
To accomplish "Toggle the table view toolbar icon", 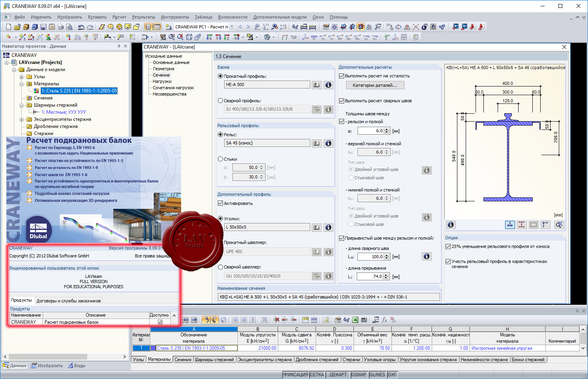I will coord(157,27).
